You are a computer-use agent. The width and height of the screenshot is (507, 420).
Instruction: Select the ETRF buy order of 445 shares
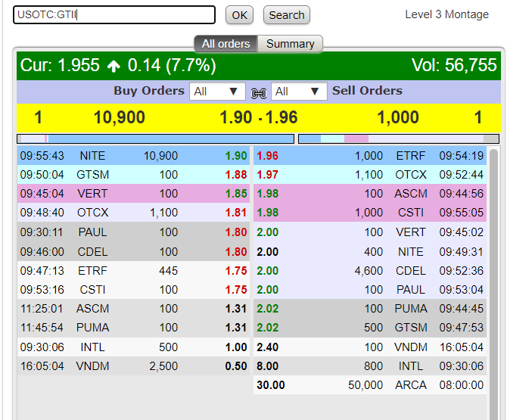tap(133, 270)
